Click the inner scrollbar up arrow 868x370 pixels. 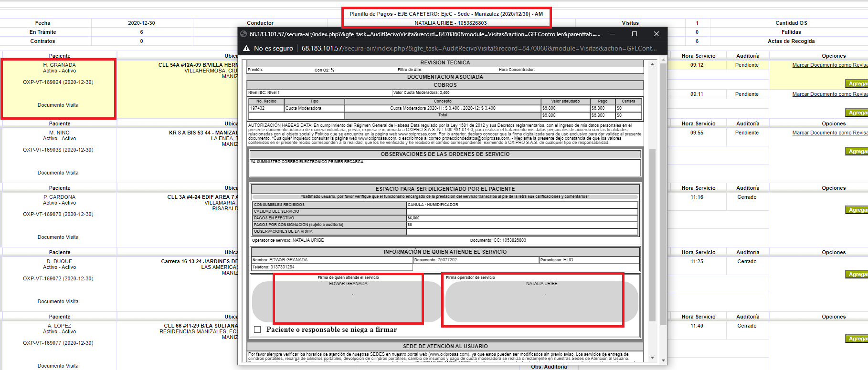point(653,64)
